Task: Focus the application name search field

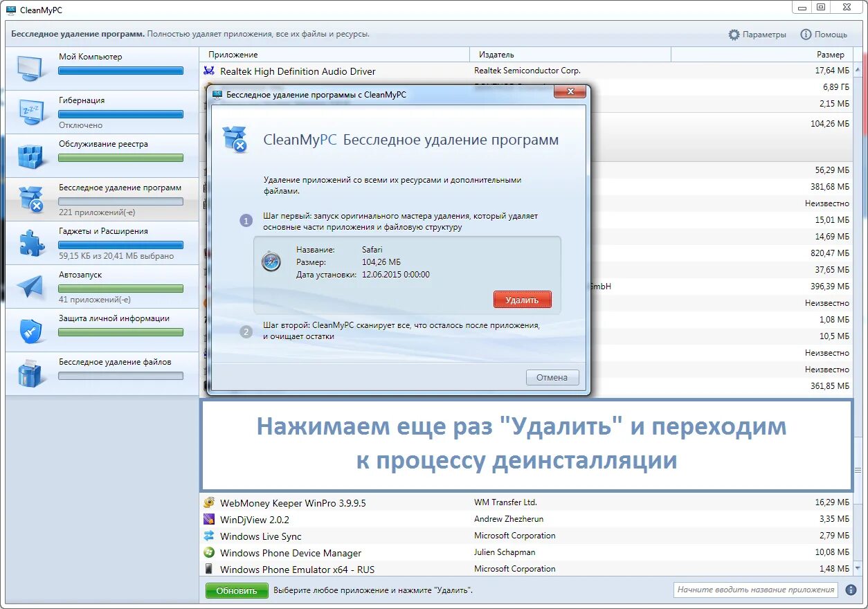Action: (x=756, y=590)
